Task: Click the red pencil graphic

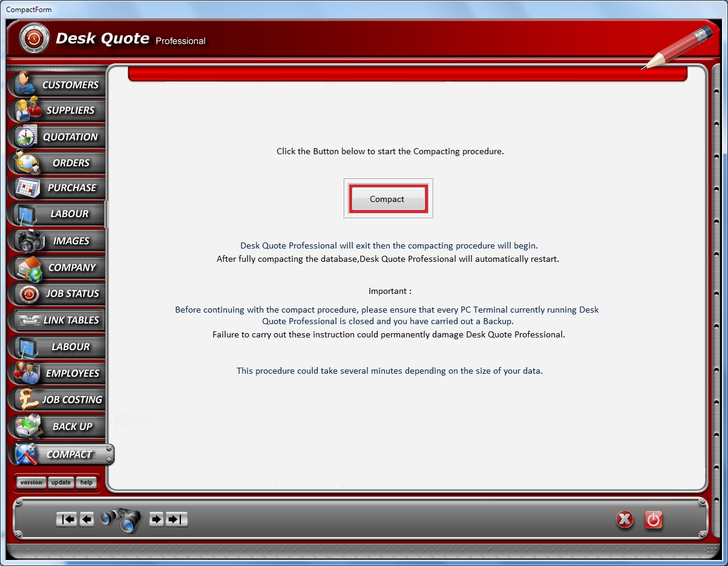Action: (x=678, y=48)
